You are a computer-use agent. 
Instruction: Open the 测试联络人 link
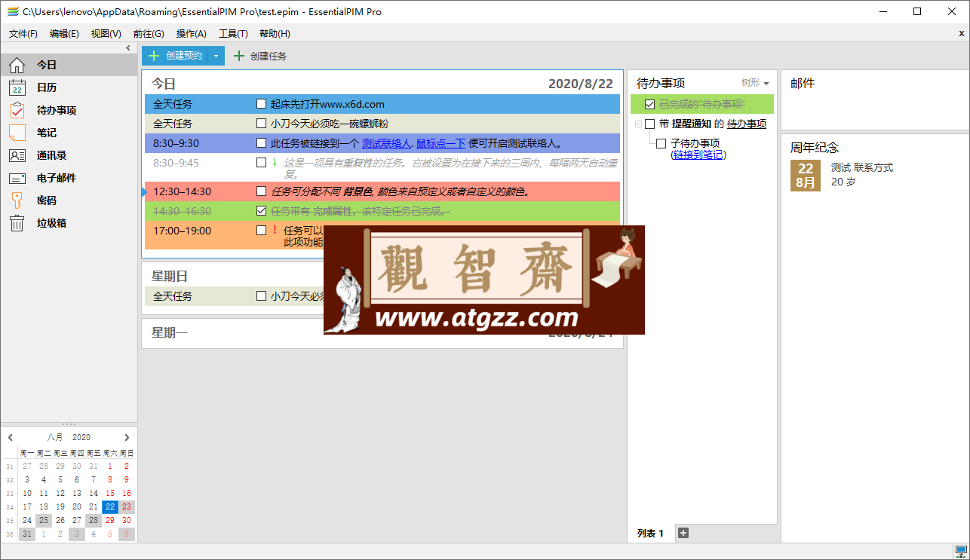[386, 143]
